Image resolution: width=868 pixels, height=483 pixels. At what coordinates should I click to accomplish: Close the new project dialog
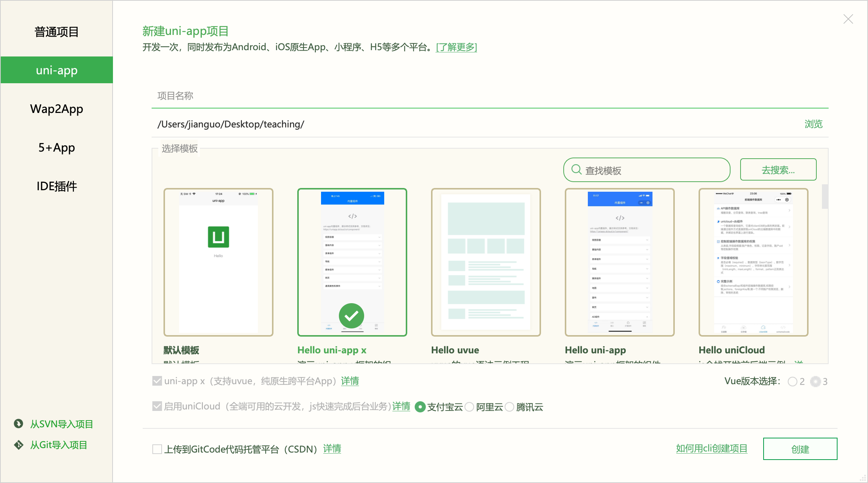click(x=848, y=19)
